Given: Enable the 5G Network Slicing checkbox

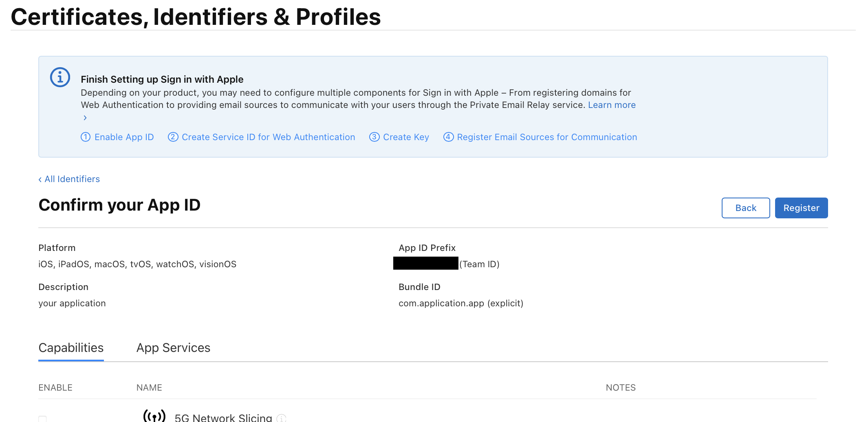Looking at the screenshot, I should (x=42, y=418).
